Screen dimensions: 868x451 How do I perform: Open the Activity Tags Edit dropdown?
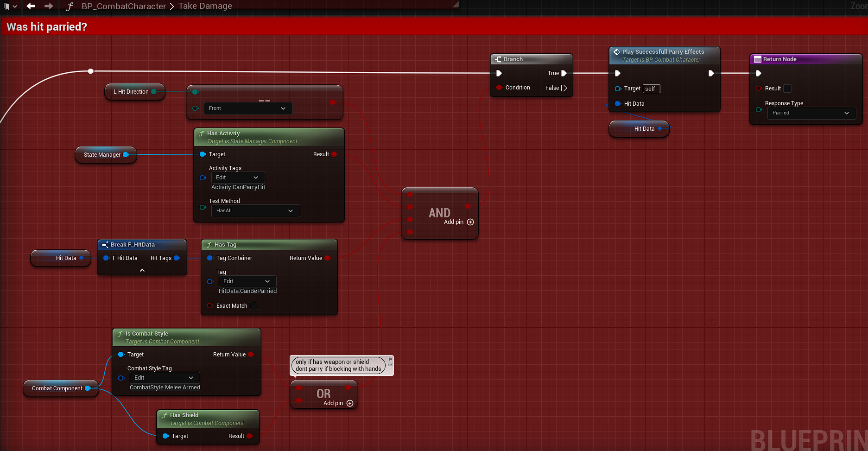(x=237, y=178)
